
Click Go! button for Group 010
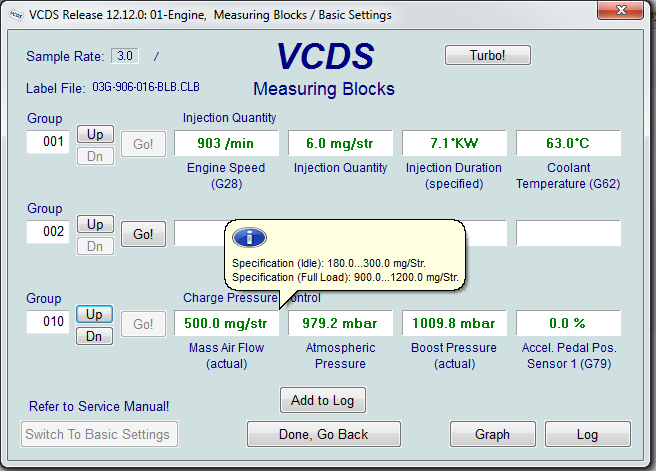[144, 324]
